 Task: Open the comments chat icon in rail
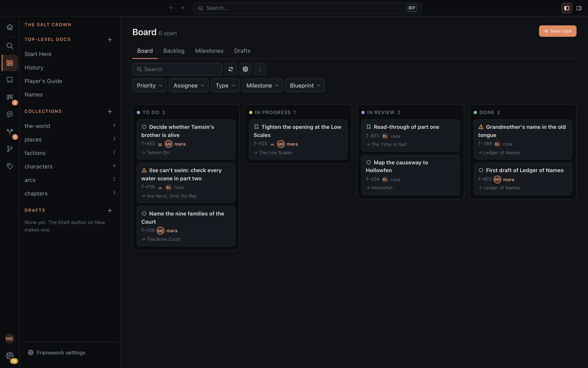coord(10,114)
